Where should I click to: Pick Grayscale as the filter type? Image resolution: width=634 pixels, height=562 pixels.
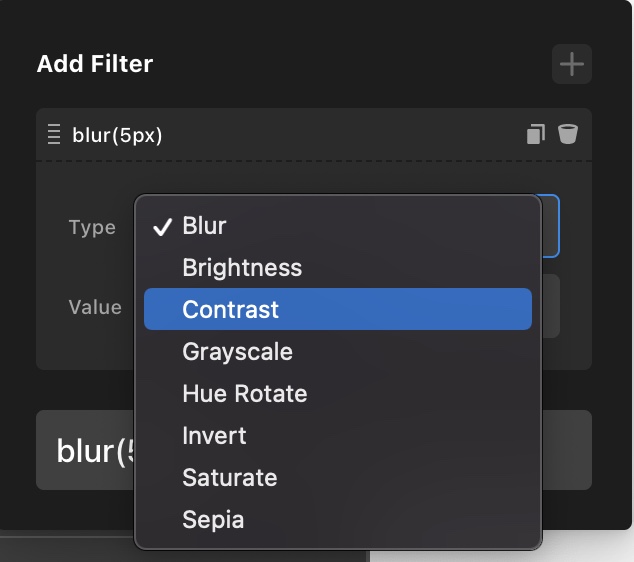click(237, 352)
